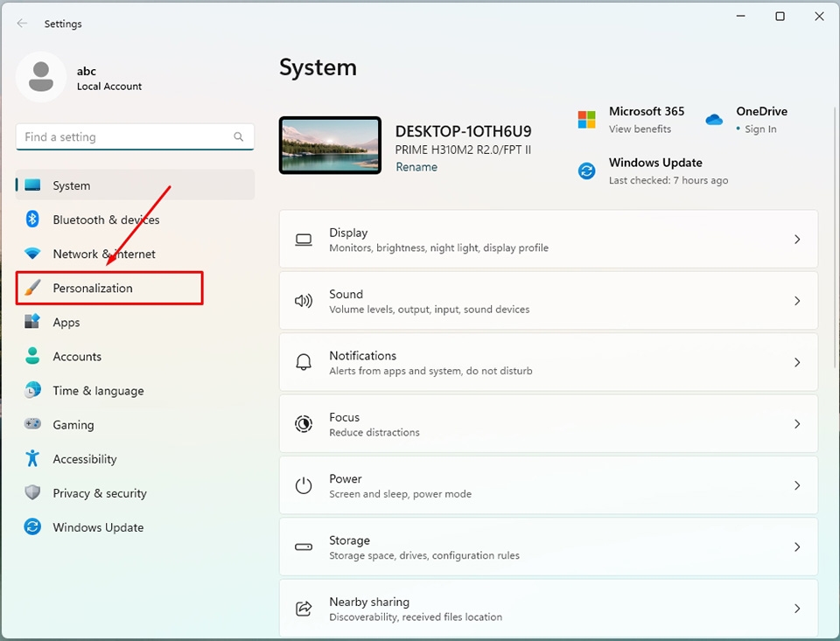
Task: Click the Windows Update sidebar icon
Action: point(32,527)
